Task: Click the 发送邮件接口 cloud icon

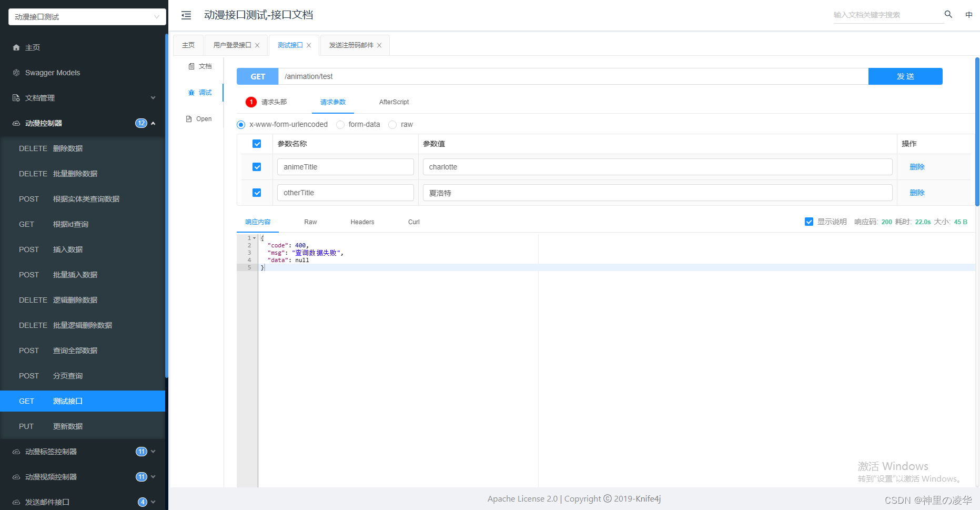Action: (16, 502)
